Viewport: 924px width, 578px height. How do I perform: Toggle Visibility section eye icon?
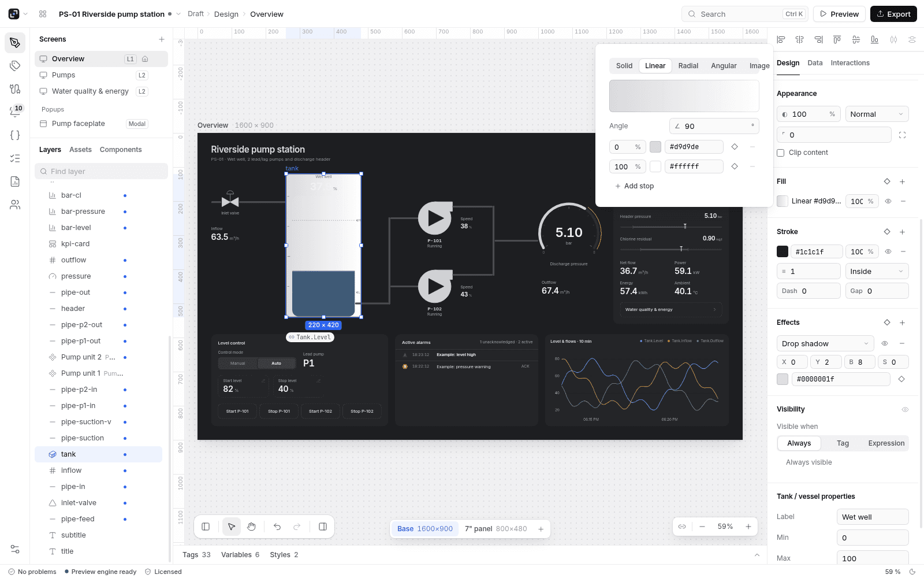[905, 409]
